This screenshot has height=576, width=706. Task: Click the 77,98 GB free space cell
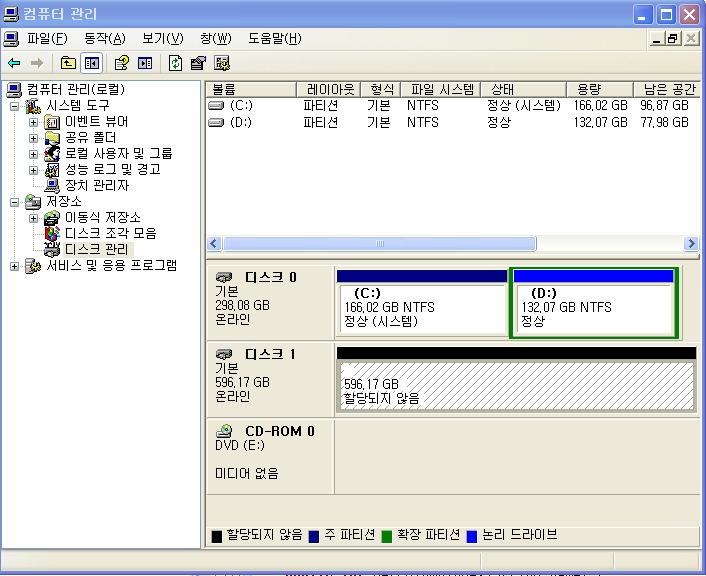(x=665, y=122)
